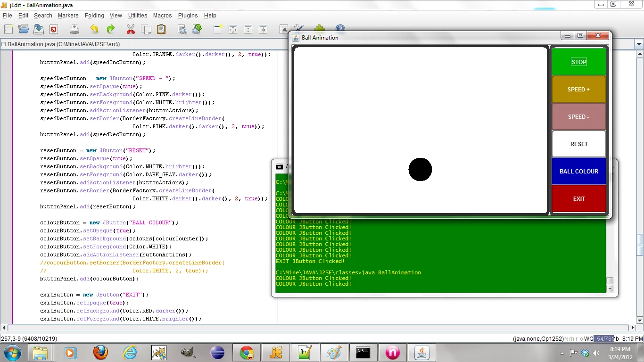Click the Split Horizontally icon
This screenshot has height=362, width=644.
tap(248, 29)
